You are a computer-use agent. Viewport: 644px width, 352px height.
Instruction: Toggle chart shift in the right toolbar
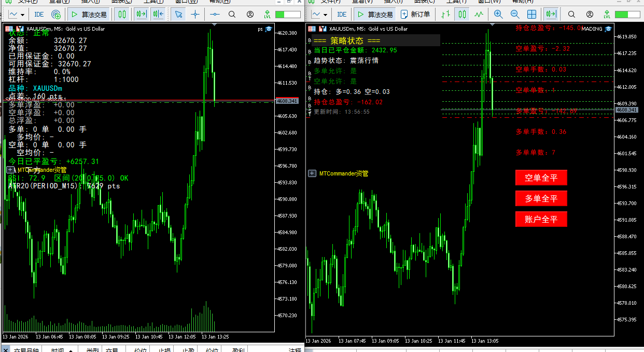tap(551, 15)
